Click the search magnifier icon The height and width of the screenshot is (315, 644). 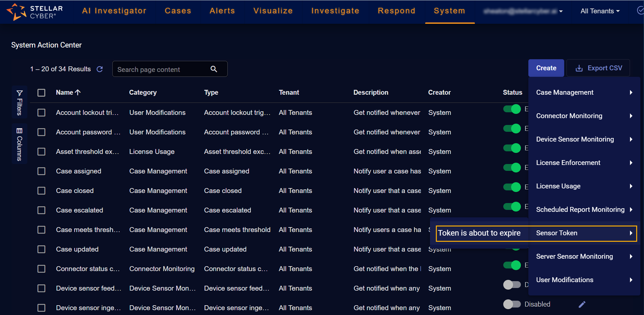pyautogui.click(x=214, y=69)
